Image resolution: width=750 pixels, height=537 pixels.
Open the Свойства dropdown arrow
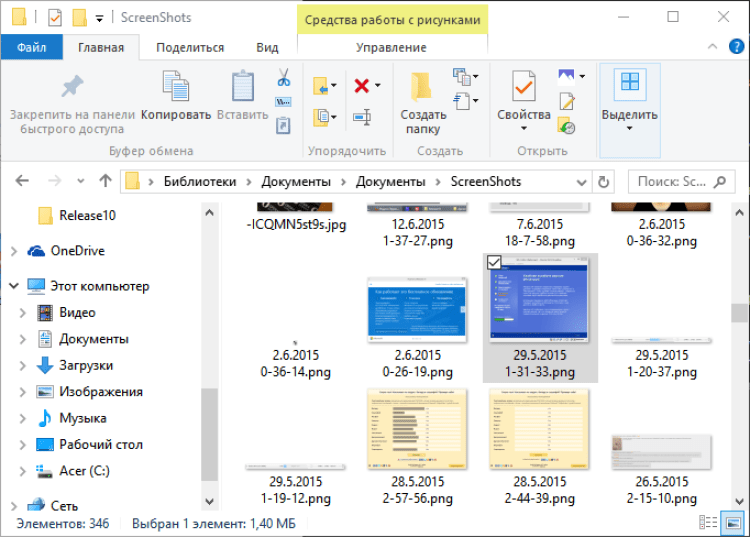coord(524,128)
